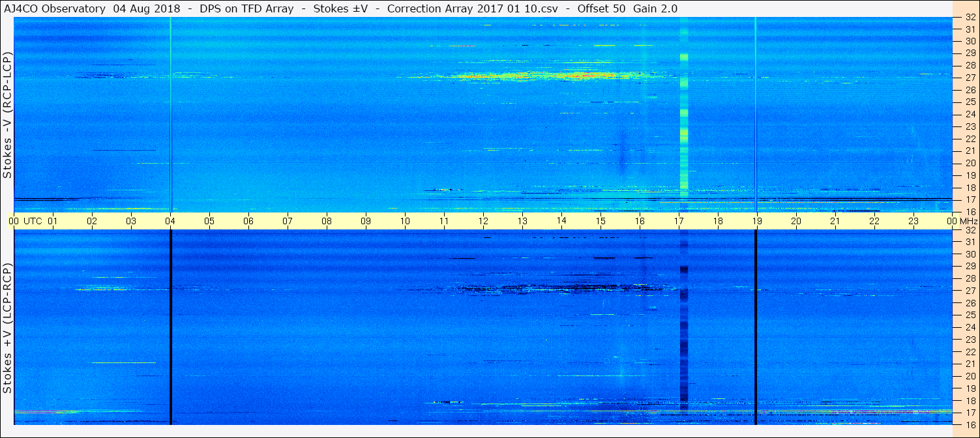
Task: Click the 32 MHz label in upper panel
Action: 970,18
